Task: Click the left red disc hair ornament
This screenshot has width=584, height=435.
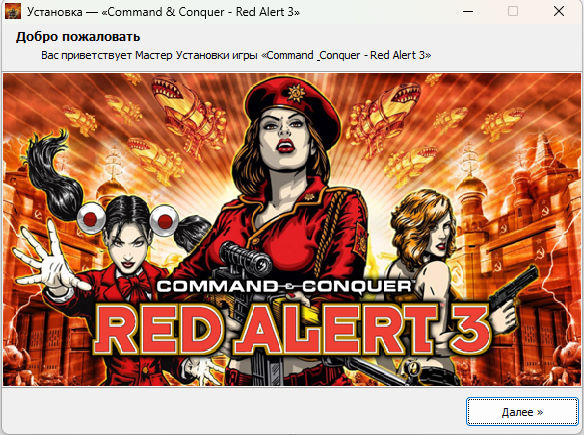Action: [90, 218]
